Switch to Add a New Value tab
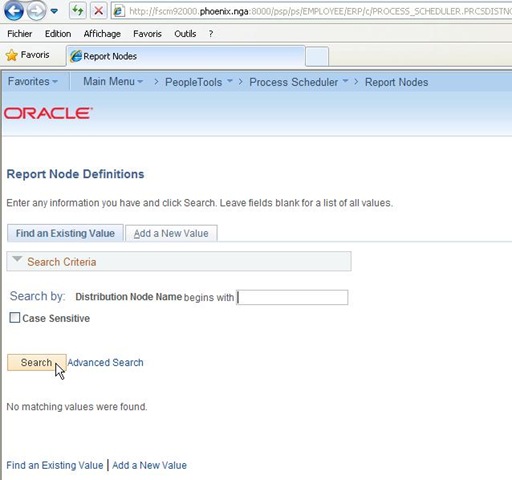 pyautogui.click(x=171, y=233)
